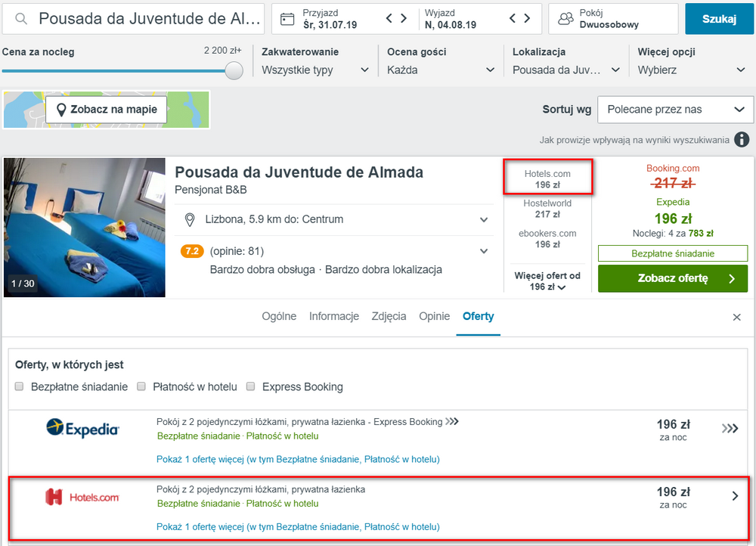
Task: Open the Ocena gości dropdown
Action: pyautogui.click(x=441, y=70)
